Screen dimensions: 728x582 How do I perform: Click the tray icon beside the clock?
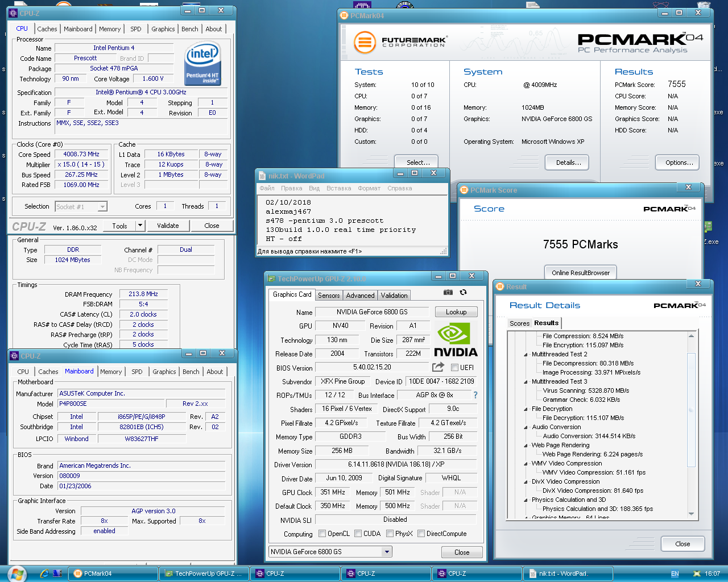pos(697,574)
